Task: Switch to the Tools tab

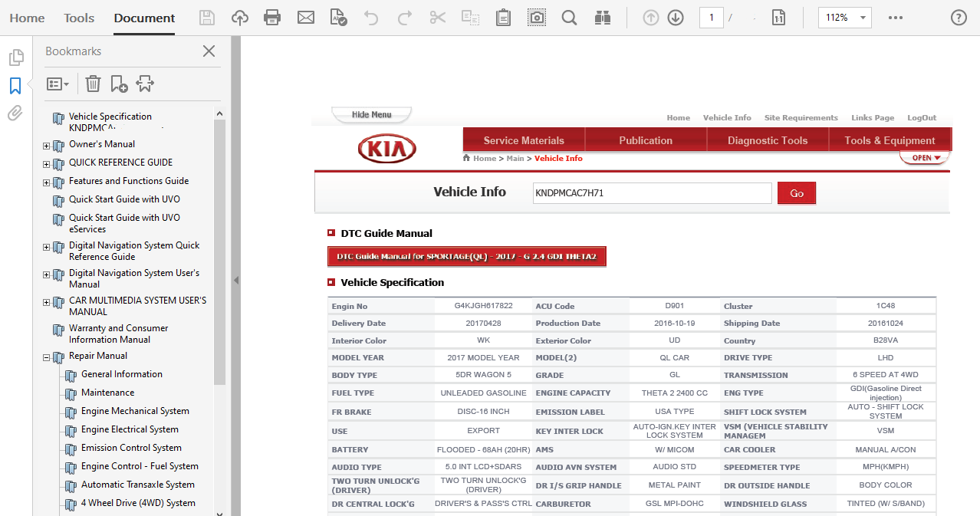Action: [x=79, y=18]
